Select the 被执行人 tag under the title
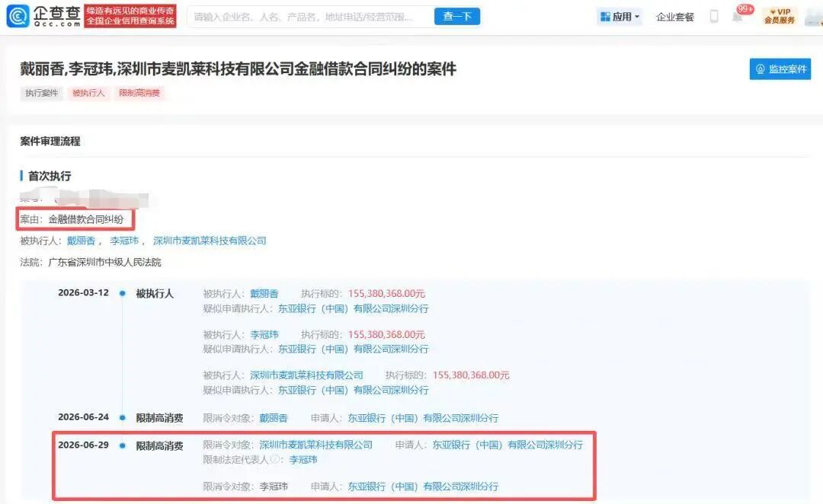This screenshot has height=504, width=823. click(88, 93)
